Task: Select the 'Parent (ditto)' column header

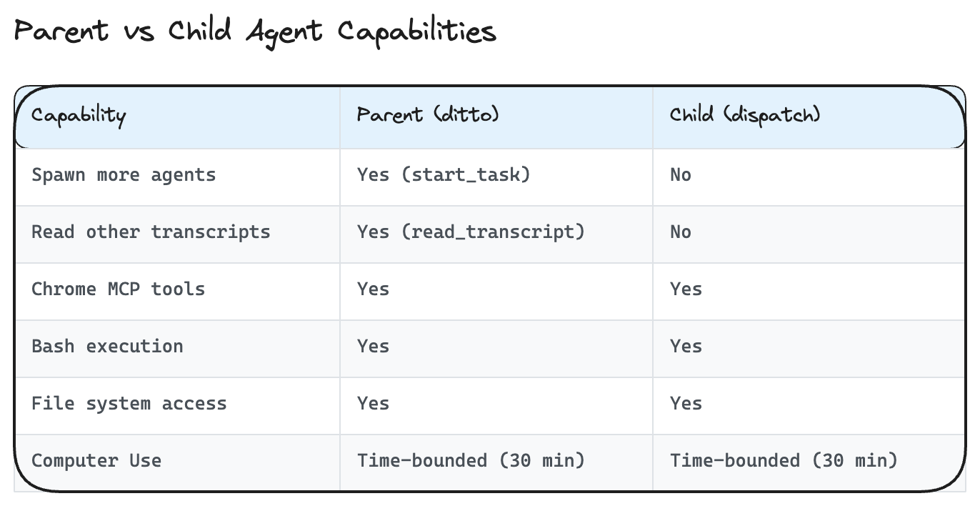Action: [x=428, y=115]
